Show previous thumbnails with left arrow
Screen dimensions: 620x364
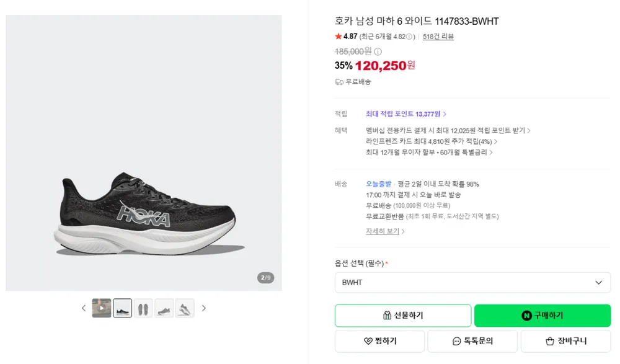pos(84,308)
